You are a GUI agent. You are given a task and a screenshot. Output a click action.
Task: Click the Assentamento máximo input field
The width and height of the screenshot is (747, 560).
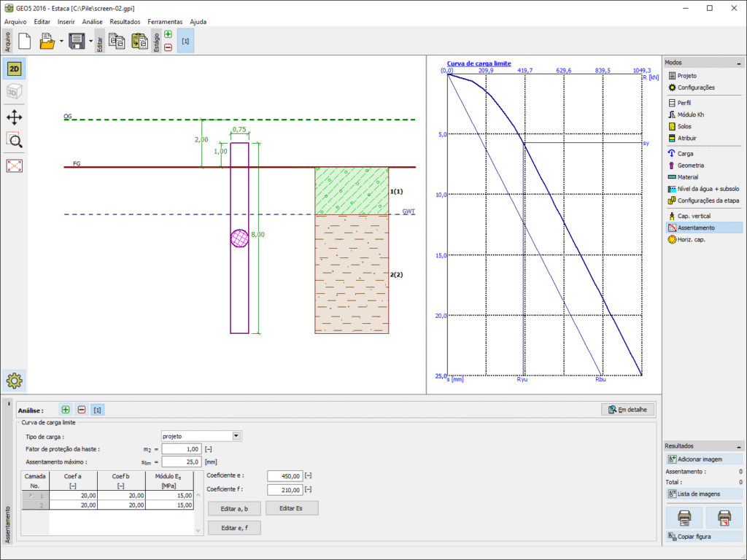[181, 462]
